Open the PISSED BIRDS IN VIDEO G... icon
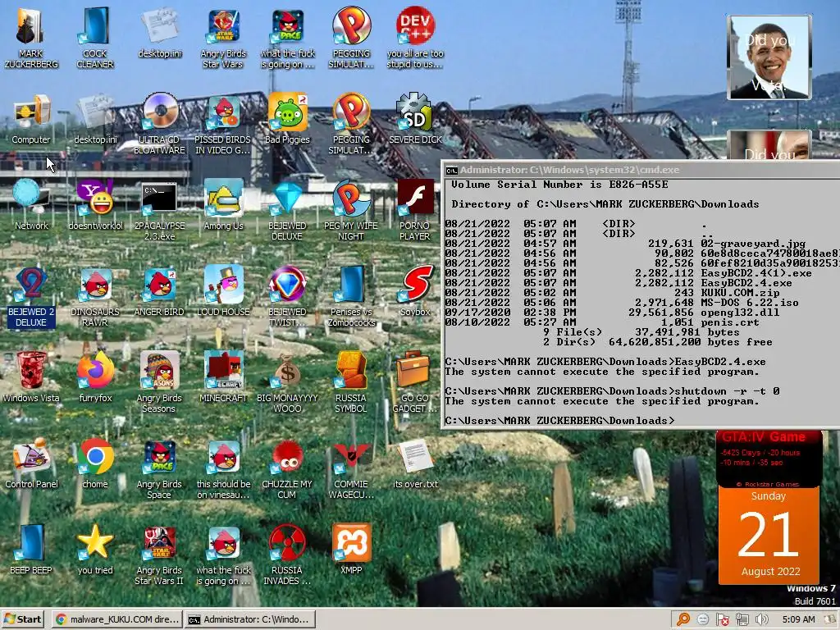The image size is (840, 630). tap(223, 125)
